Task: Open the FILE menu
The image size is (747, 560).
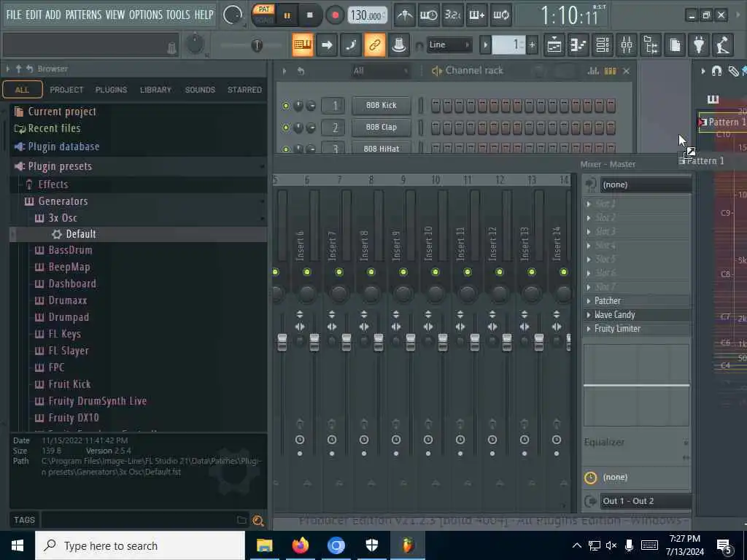Action: (14, 15)
